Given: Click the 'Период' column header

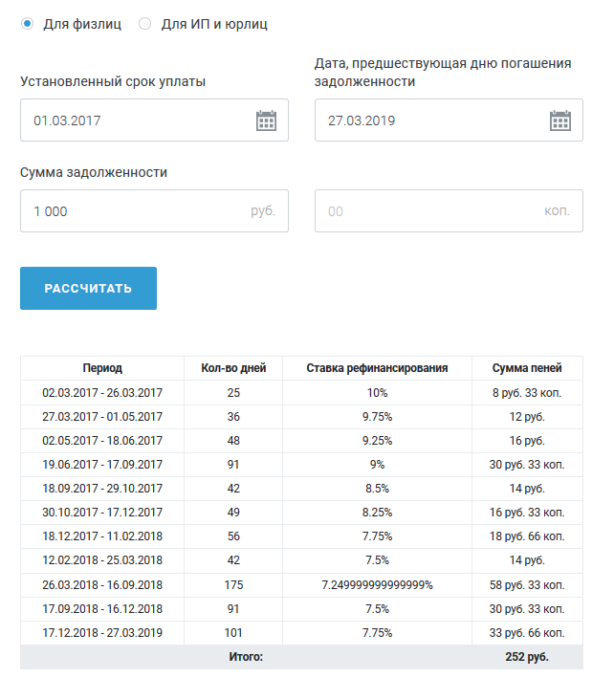Looking at the screenshot, I should (102, 368).
